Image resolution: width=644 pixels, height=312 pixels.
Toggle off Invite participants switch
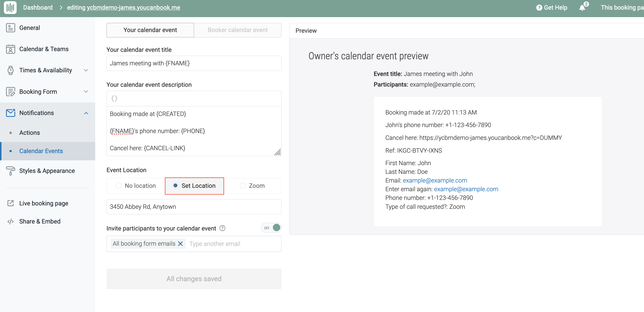[271, 228]
